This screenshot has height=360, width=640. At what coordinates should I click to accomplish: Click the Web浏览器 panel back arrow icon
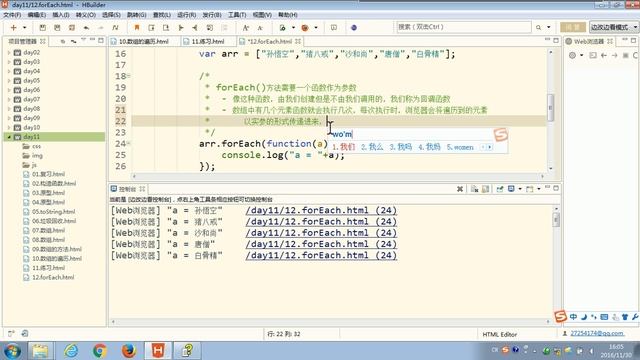[x=604, y=55]
